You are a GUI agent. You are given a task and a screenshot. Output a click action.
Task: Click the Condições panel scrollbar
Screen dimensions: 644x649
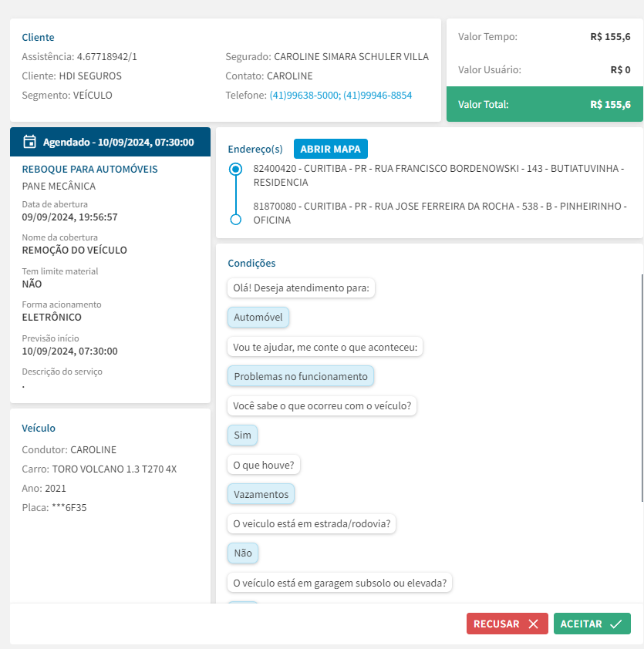(642, 385)
